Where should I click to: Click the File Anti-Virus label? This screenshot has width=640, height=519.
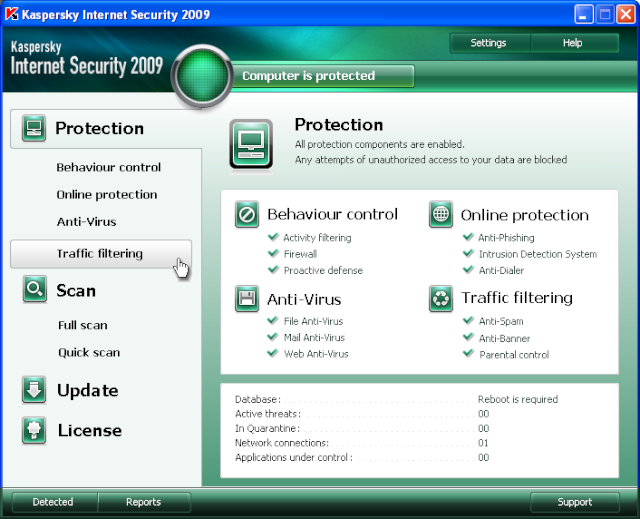click(313, 321)
